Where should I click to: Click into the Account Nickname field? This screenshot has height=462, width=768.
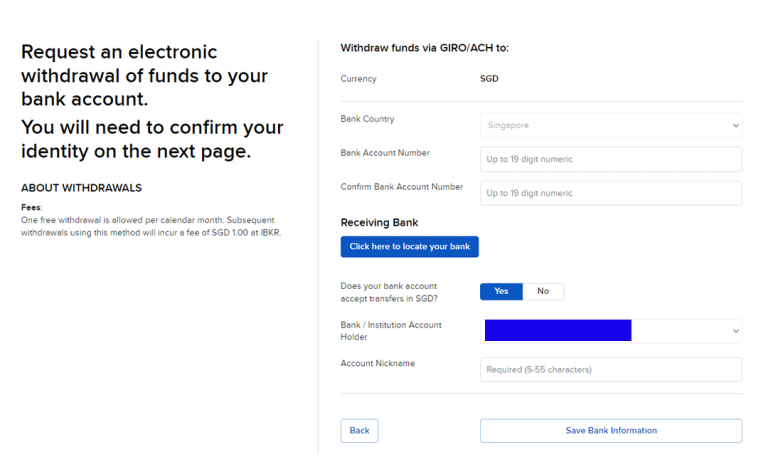pos(610,369)
